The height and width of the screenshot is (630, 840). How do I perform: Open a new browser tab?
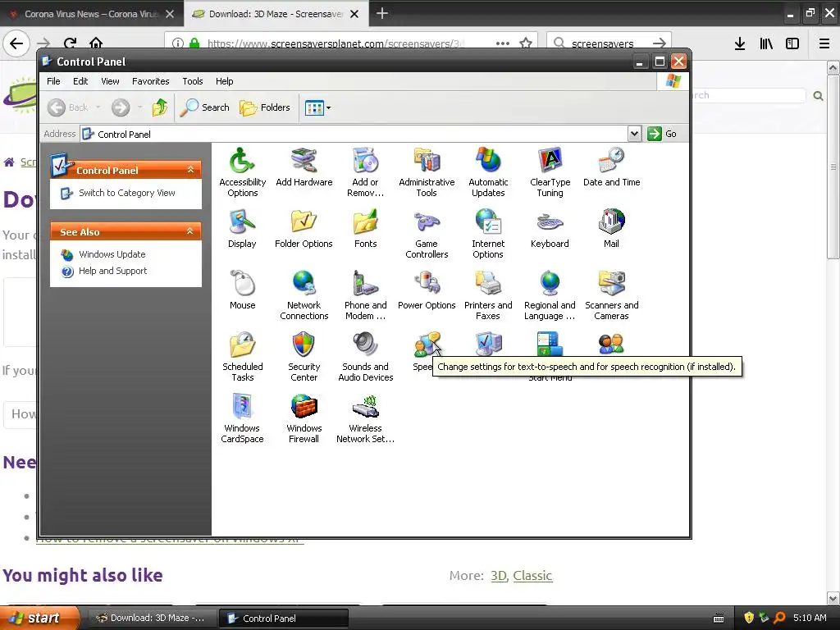coord(382,13)
